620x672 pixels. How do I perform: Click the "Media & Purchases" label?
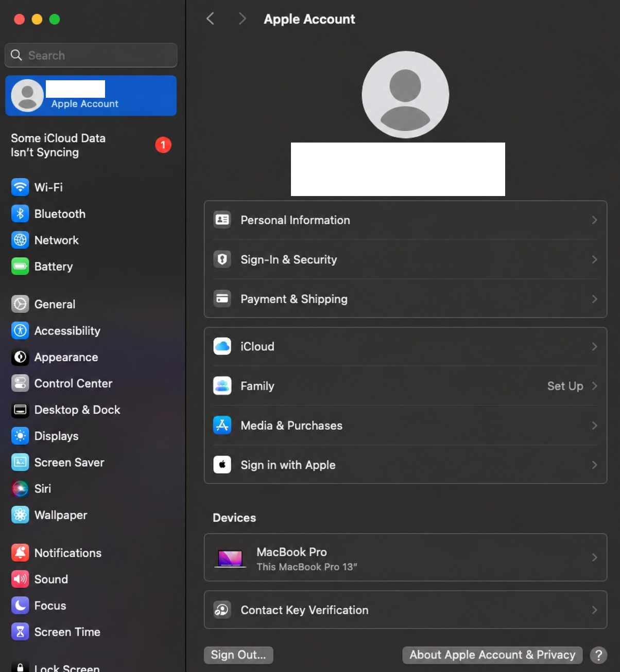(x=291, y=426)
